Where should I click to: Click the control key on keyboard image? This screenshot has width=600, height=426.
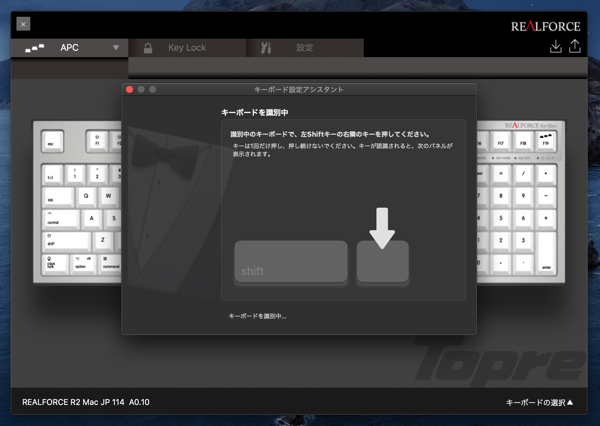(x=61, y=219)
